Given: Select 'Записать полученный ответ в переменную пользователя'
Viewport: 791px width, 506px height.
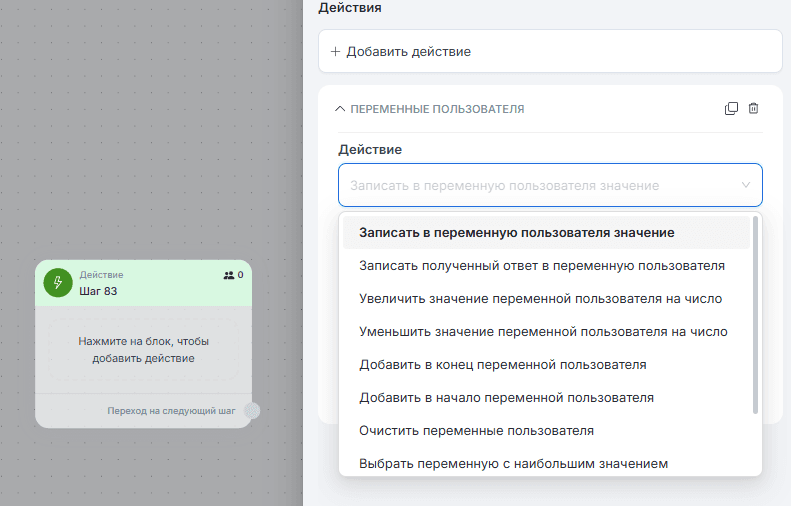Looking at the screenshot, I should point(546,265).
